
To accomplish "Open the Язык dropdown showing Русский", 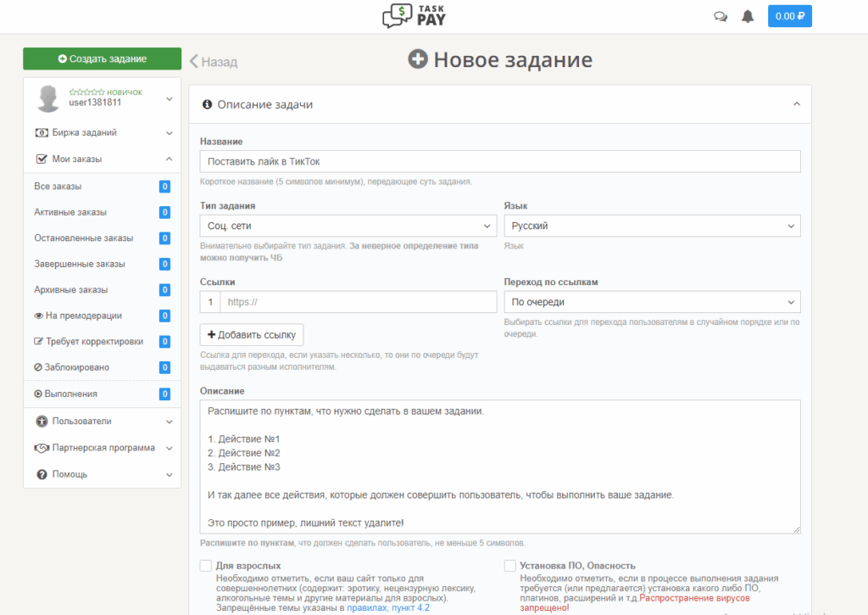I will pos(652,226).
